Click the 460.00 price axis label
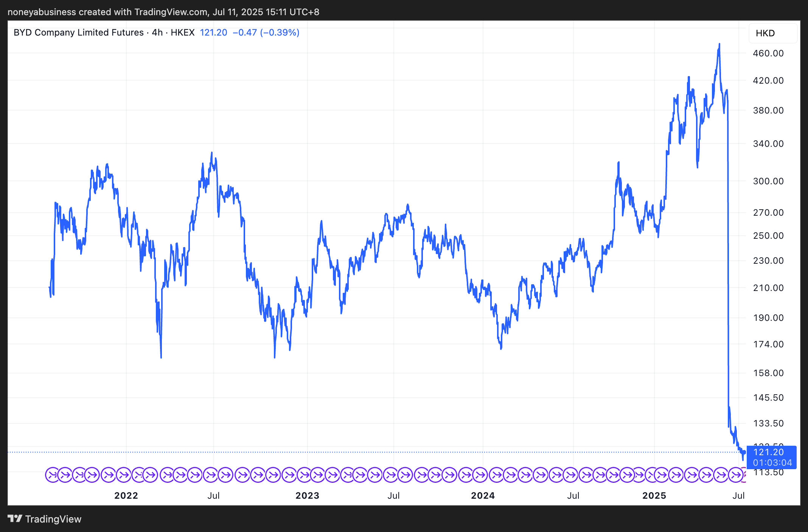Screen dimensions: 808x532 (x=768, y=53)
